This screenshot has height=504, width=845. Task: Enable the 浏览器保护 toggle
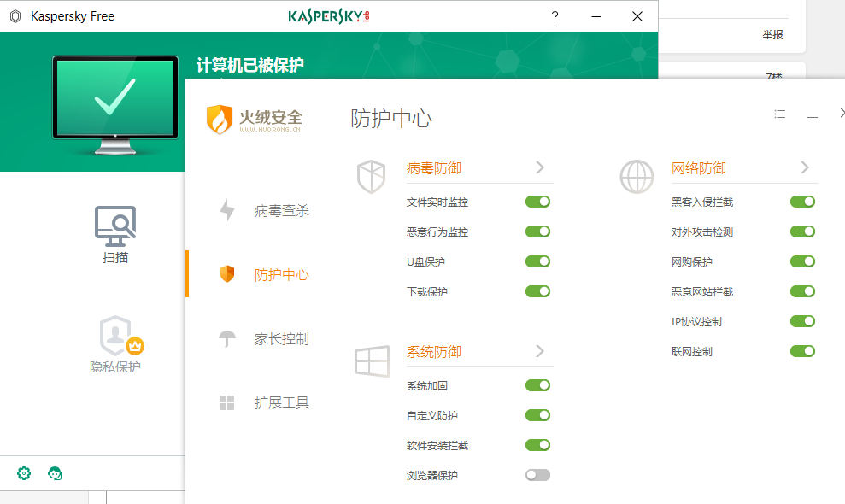click(537, 475)
